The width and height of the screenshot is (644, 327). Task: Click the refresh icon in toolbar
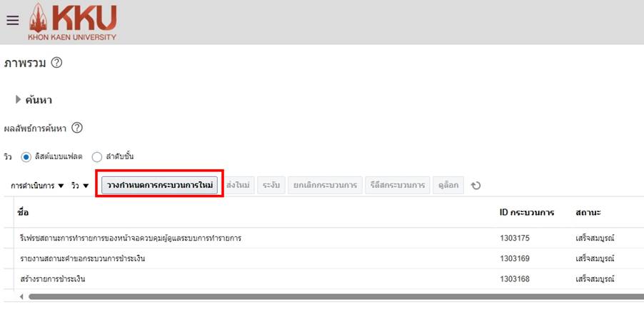[476, 186]
